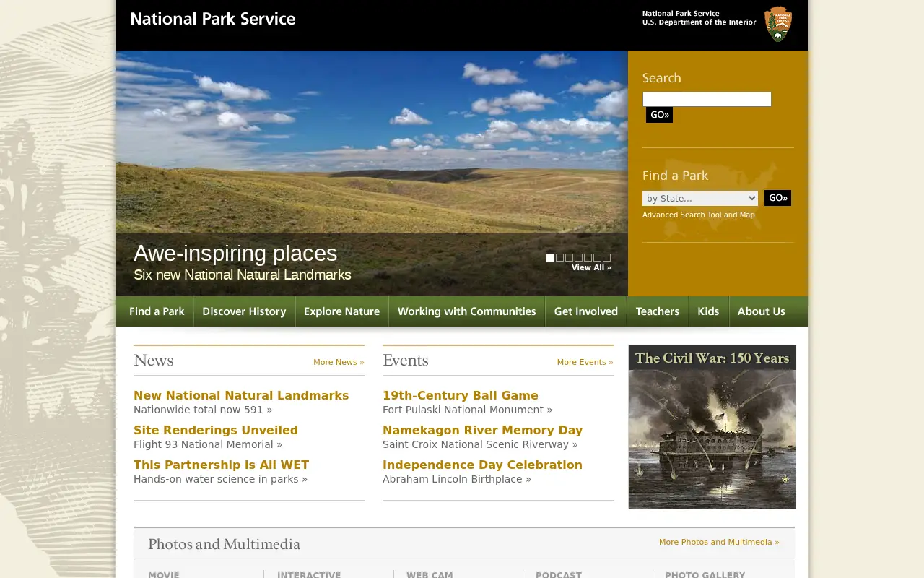Click 'Six new National Natural Landmarks' caption

click(243, 275)
